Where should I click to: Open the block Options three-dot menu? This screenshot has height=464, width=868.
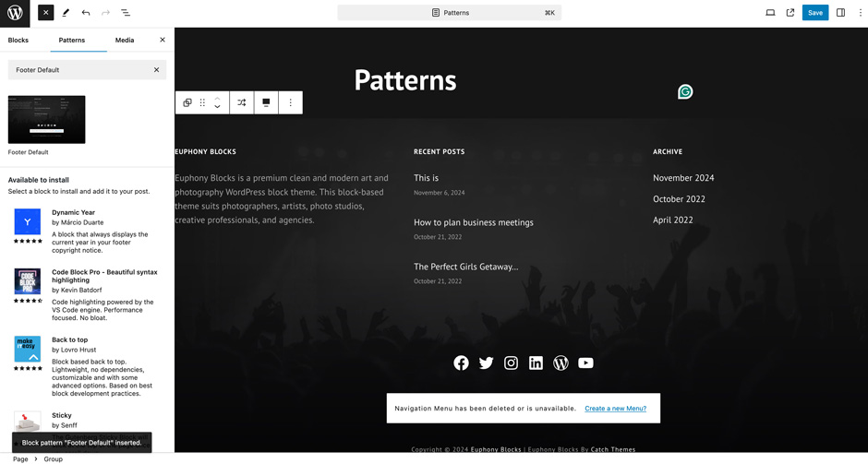[290, 102]
